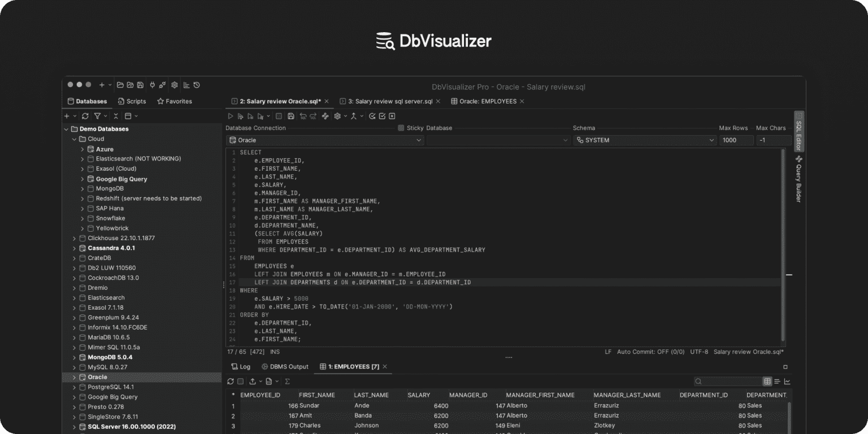Viewport: 868px width, 434px height.
Task: Save the current SQL script
Action: click(x=290, y=116)
